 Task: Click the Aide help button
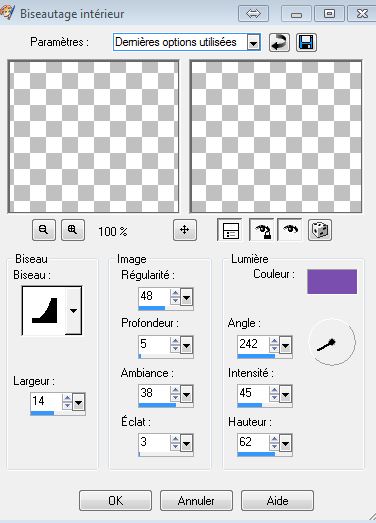click(x=277, y=501)
